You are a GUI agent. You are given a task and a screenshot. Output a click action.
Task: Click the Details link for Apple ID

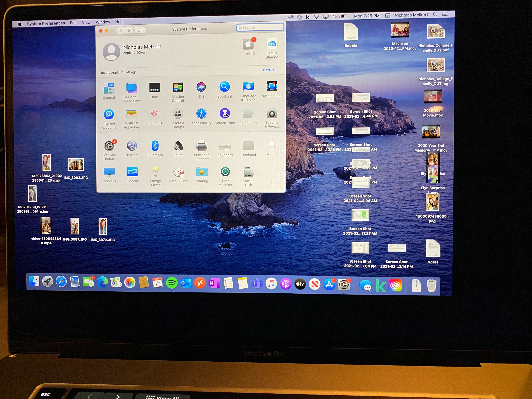click(x=270, y=70)
